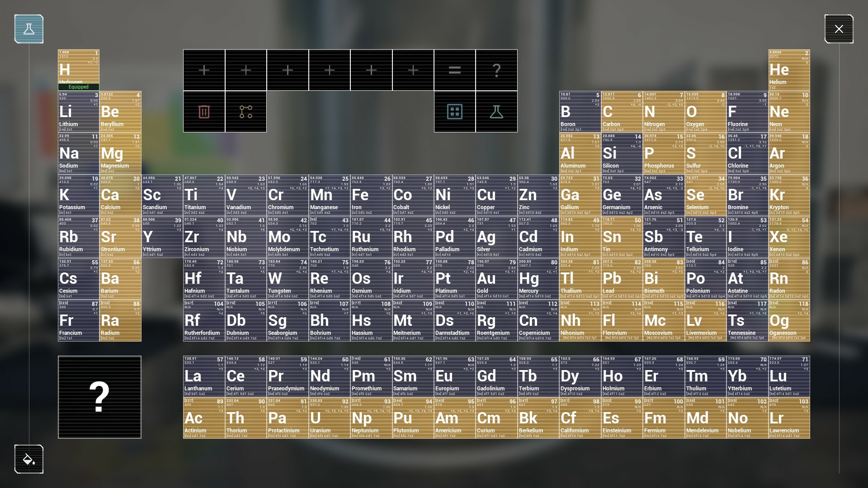Image resolution: width=868 pixels, height=488 pixels.
Task: Click the last empty plus slot
Action: pos(413,70)
